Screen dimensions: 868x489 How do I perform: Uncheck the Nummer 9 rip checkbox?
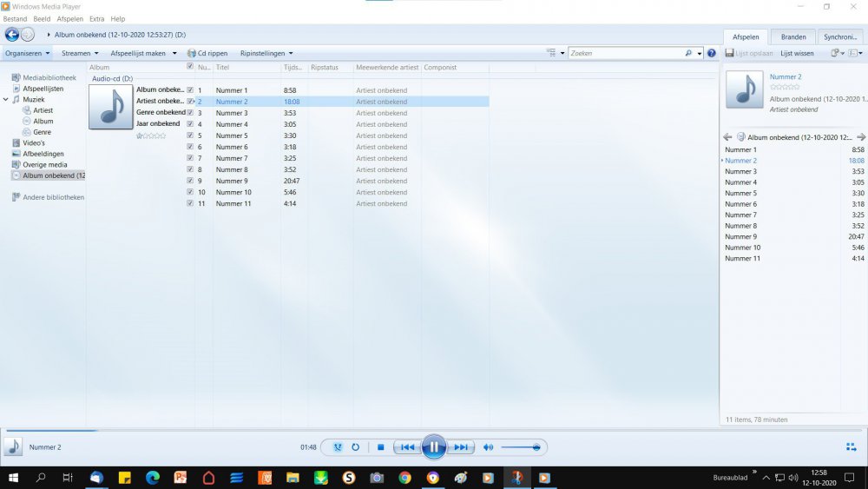pos(190,181)
